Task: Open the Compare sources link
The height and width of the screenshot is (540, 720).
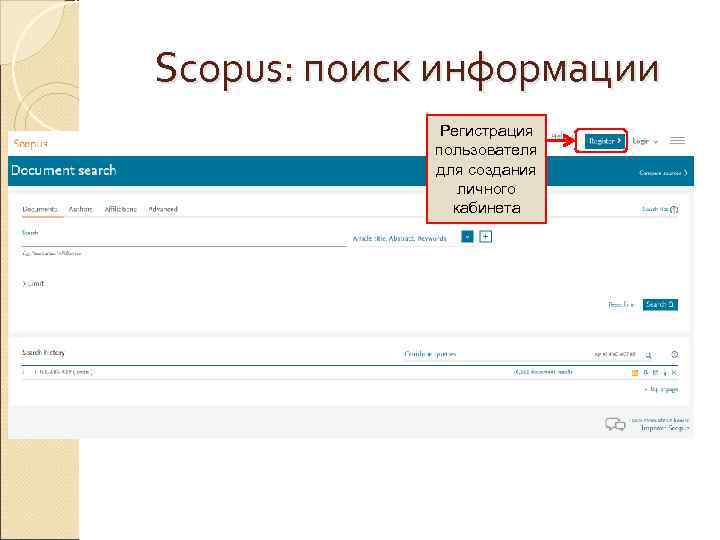Action: 664,173
